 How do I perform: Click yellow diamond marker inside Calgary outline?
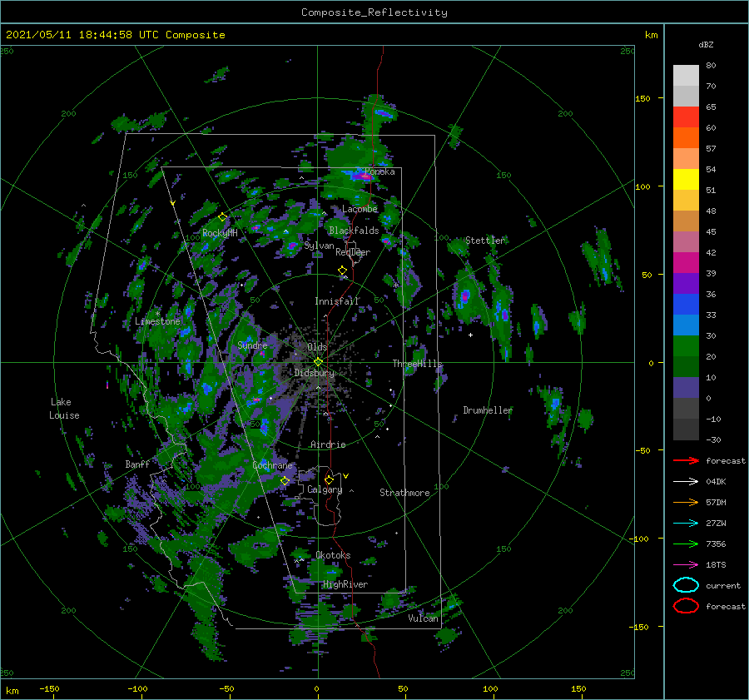click(x=329, y=479)
